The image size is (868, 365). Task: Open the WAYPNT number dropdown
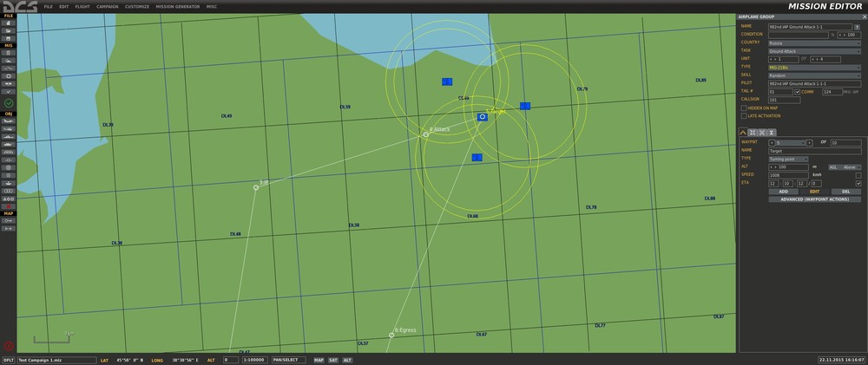click(791, 143)
